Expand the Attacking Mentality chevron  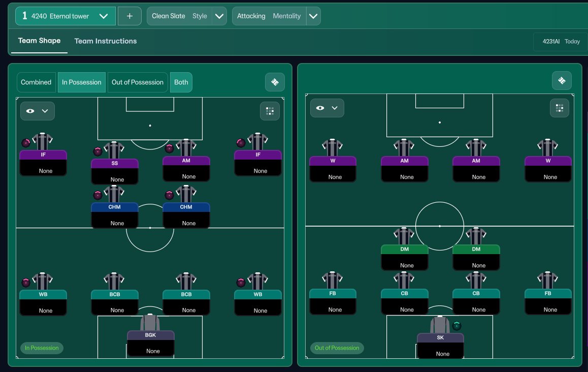coord(313,16)
